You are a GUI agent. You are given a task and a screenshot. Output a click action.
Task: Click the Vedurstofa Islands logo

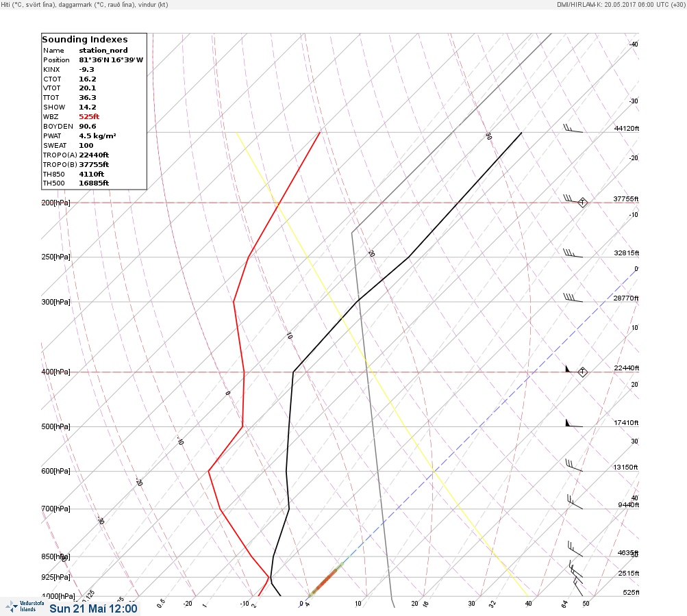[25, 606]
